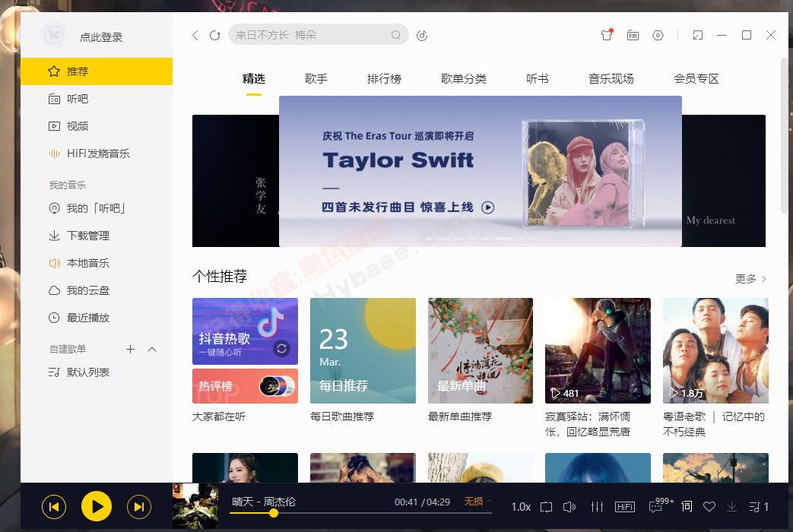Open 我的「听吧」
This screenshot has width=793, height=532.
coord(97,207)
